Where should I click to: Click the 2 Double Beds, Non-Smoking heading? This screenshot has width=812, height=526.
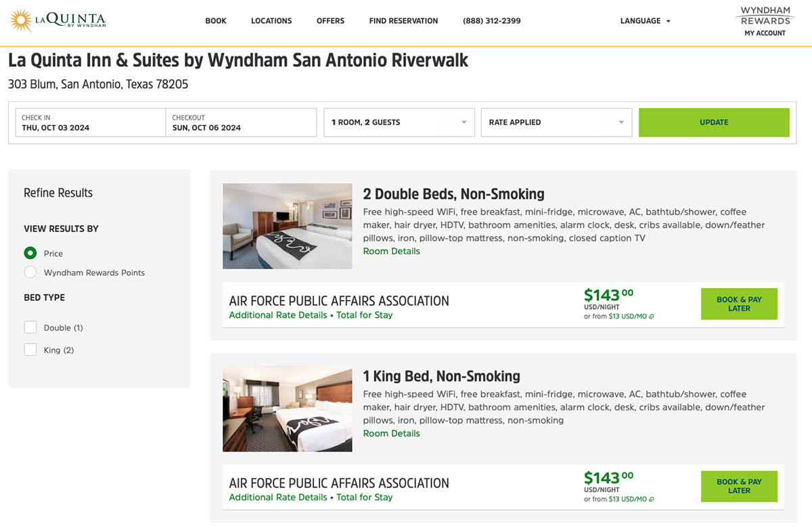453,194
